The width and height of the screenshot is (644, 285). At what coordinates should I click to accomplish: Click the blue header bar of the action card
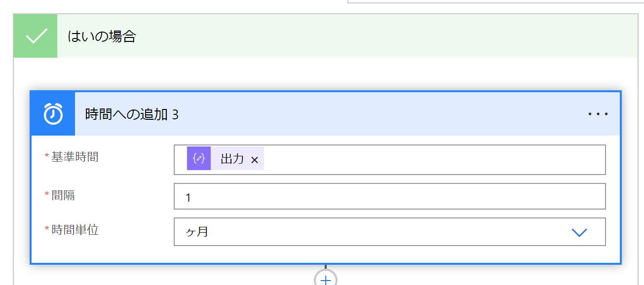tap(345, 114)
